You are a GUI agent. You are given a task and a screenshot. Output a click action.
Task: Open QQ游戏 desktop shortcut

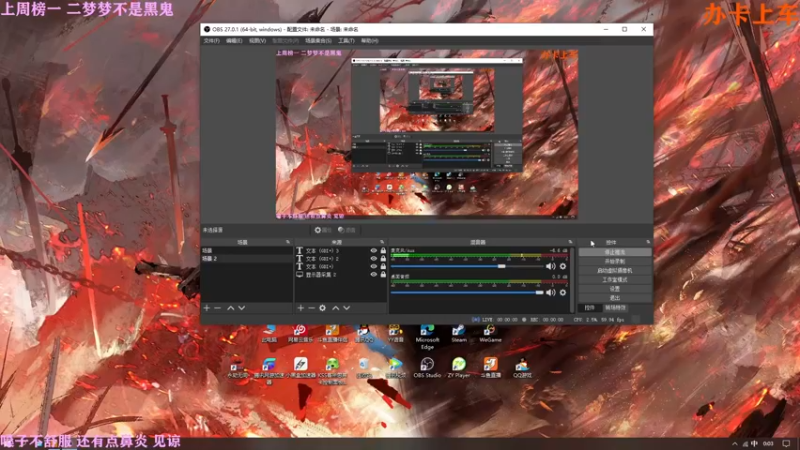click(522, 367)
